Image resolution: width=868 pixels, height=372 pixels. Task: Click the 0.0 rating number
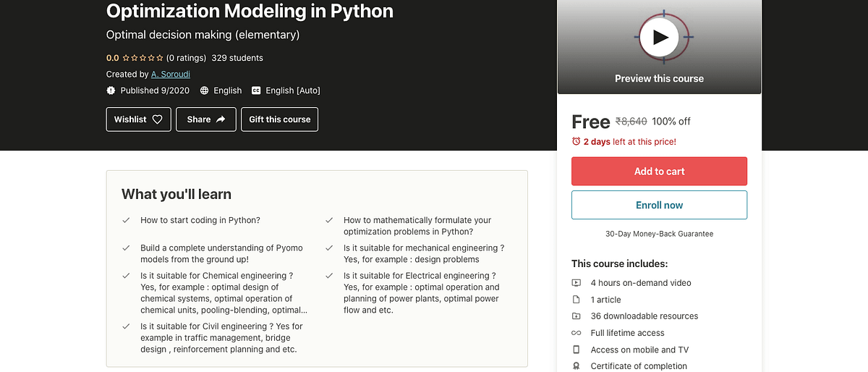coord(112,58)
